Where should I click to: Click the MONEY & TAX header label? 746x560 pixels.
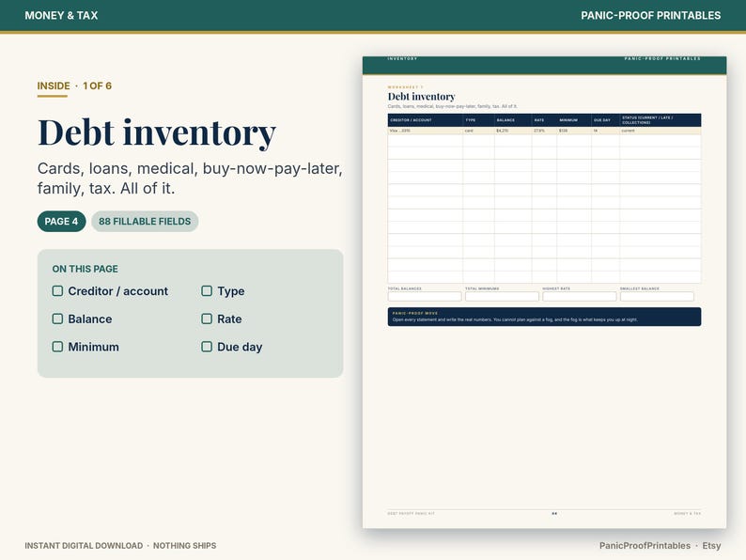(x=61, y=15)
